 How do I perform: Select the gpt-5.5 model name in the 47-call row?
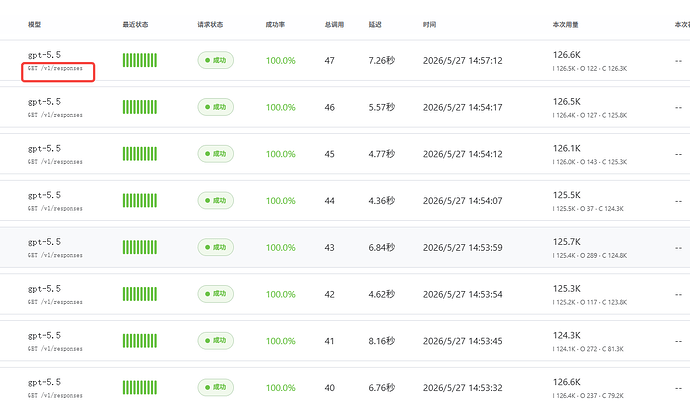click(44, 55)
